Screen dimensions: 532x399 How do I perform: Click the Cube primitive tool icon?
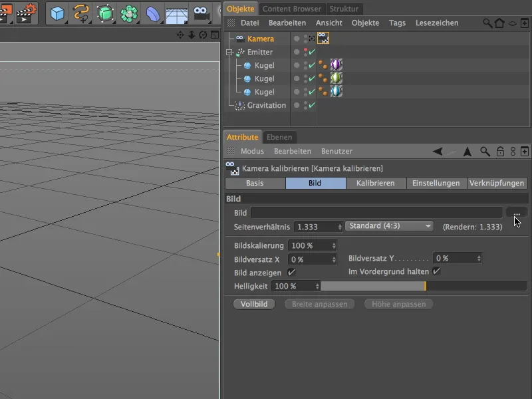57,13
